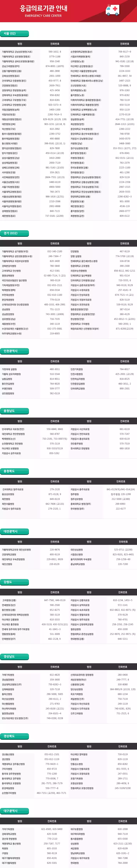Click the 경상북도 section label
Viewport: 137px width, 868px height.
(9, 736)
